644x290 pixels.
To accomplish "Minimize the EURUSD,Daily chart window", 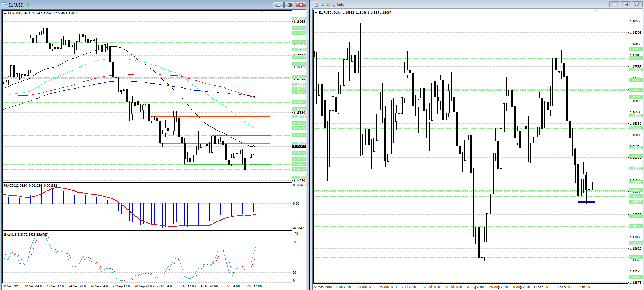I will [x=614, y=4].
